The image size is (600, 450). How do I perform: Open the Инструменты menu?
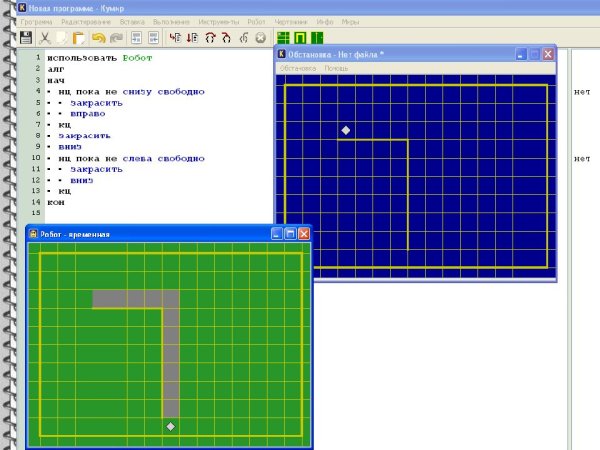(218, 20)
